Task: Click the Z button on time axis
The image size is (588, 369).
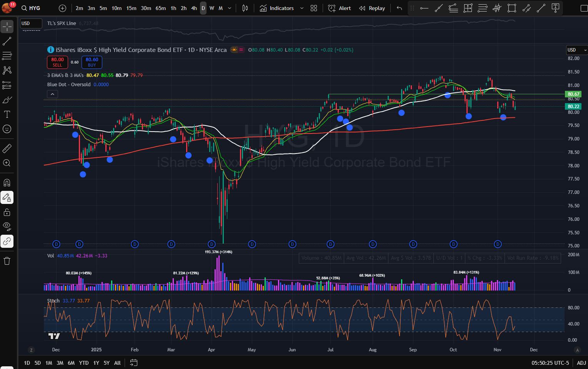Action: 31,350
